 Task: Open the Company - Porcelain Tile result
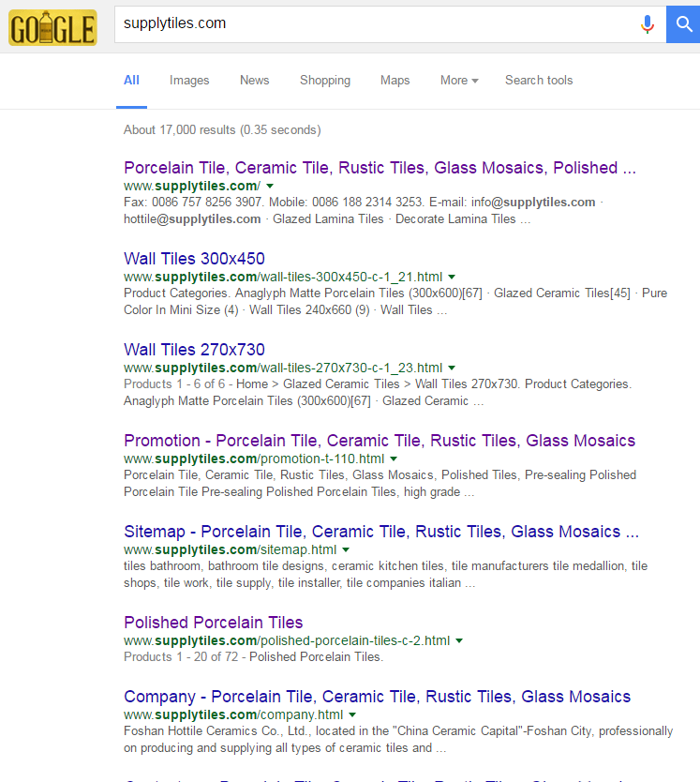click(x=378, y=697)
